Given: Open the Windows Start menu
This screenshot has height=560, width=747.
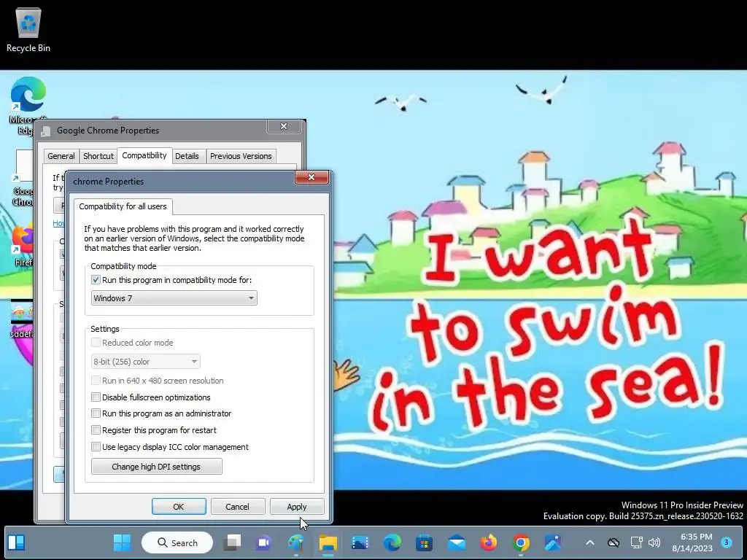Looking at the screenshot, I should tap(123, 542).
